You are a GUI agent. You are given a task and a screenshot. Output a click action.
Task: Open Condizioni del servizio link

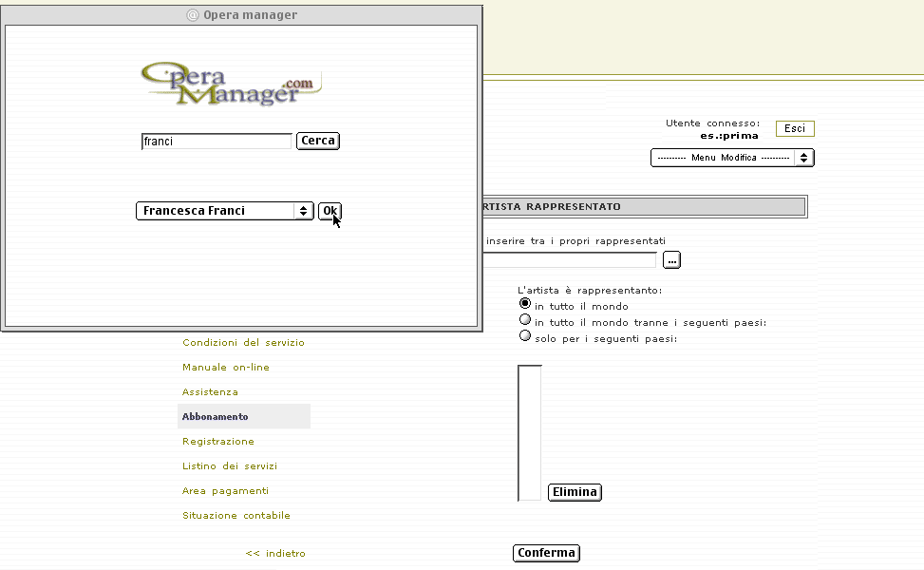[243, 342]
